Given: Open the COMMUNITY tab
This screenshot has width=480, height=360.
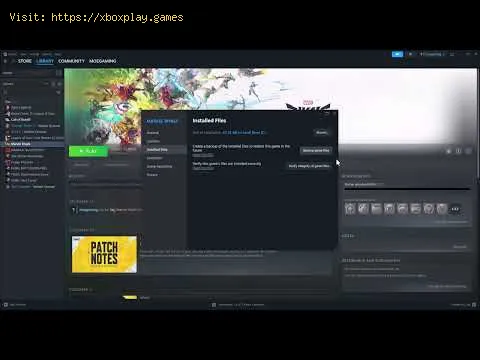Looking at the screenshot, I should 71,61.
